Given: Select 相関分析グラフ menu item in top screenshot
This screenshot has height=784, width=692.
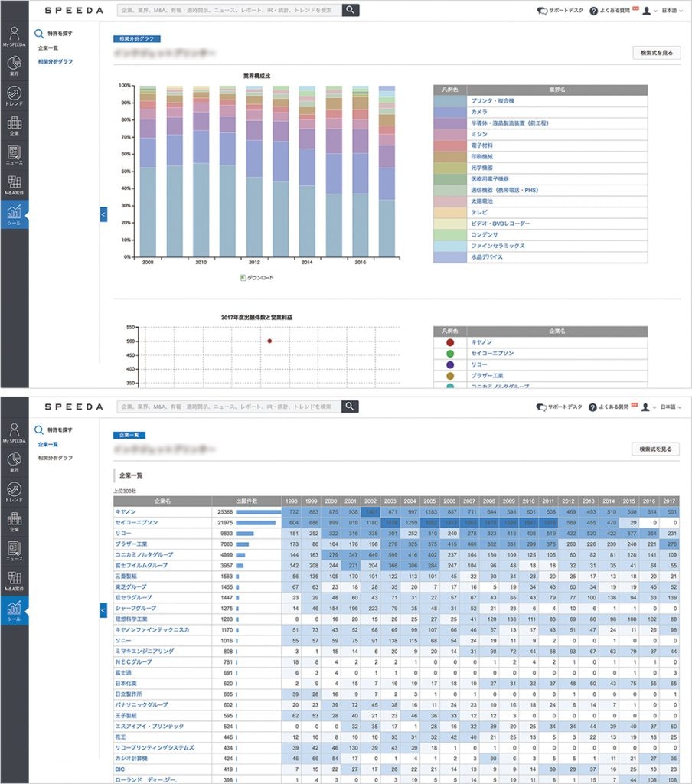Looking at the screenshot, I should (x=56, y=61).
